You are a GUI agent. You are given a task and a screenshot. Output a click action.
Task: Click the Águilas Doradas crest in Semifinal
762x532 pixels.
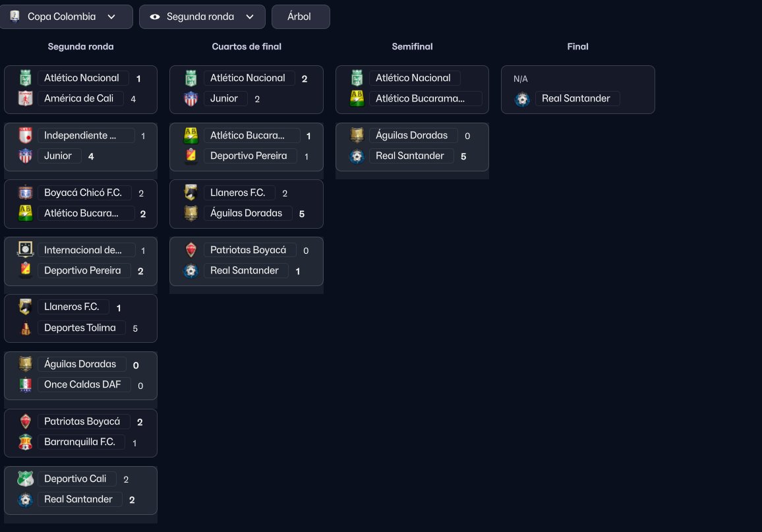click(357, 135)
